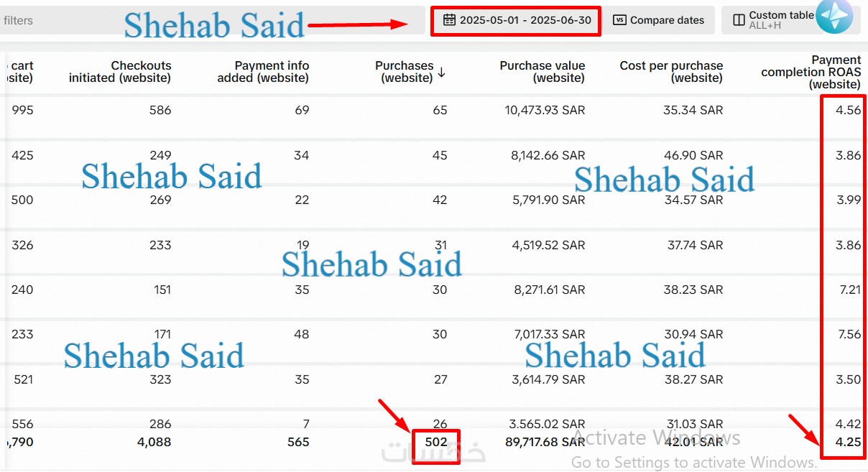The height and width of the screenshot is (472, 868).
Task: Click the Compare dates button
Action: pyautogui.click(x=659, y=20)
